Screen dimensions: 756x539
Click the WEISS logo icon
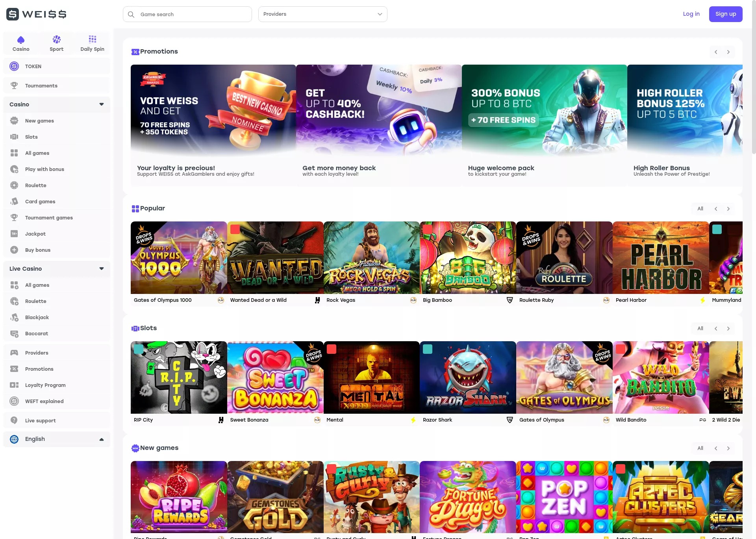13,14
